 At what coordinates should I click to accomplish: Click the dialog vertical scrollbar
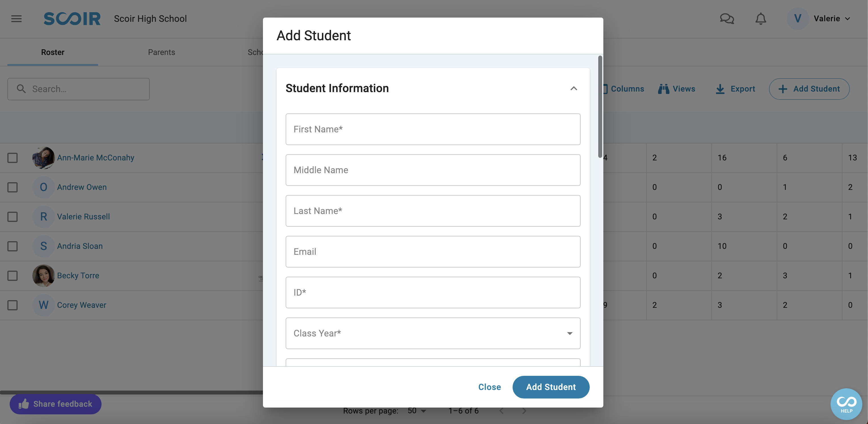click(600, 106)
